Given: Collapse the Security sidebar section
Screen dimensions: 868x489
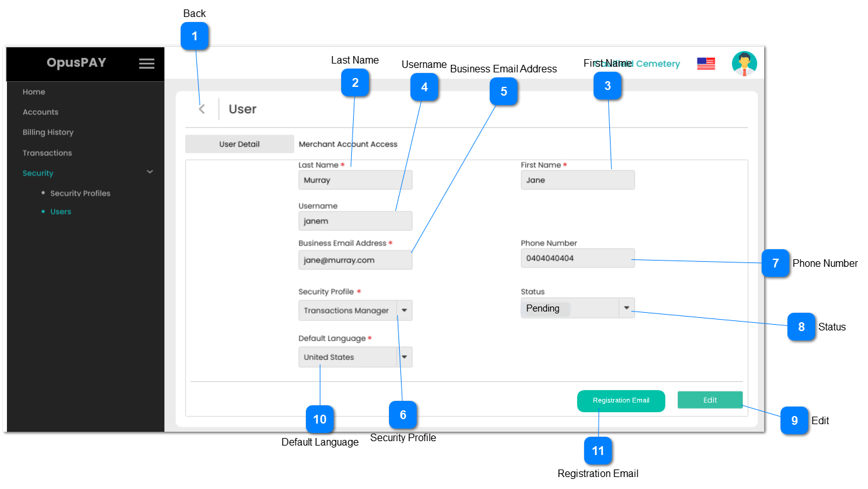Looking at the screenshot, I should tap(150, 172).
